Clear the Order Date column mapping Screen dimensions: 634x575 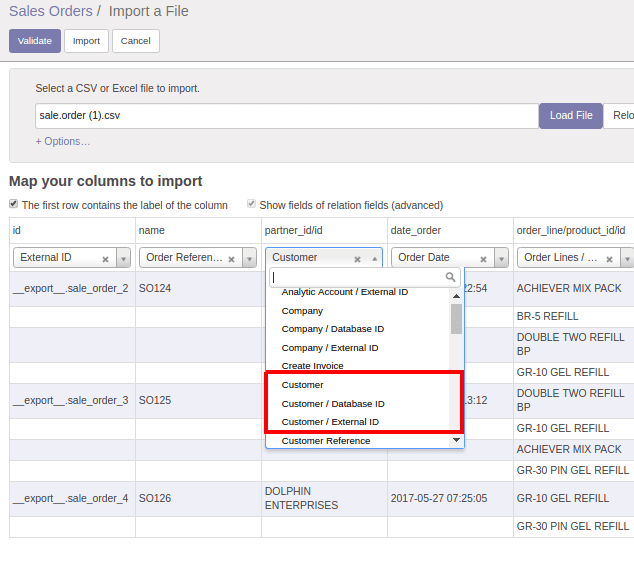483,259
